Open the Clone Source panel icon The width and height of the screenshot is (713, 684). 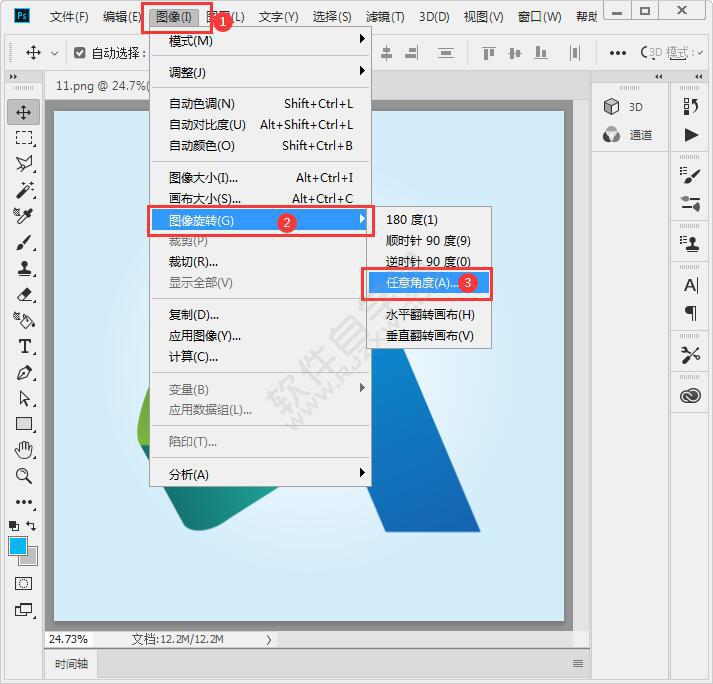pyautogui.click(x=690, y=244)
